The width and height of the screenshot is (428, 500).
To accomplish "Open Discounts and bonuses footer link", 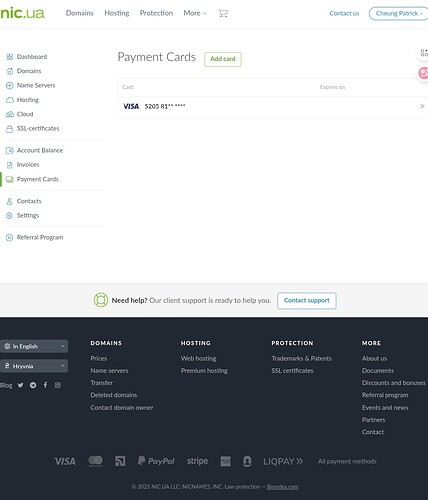I will [394, 383].
